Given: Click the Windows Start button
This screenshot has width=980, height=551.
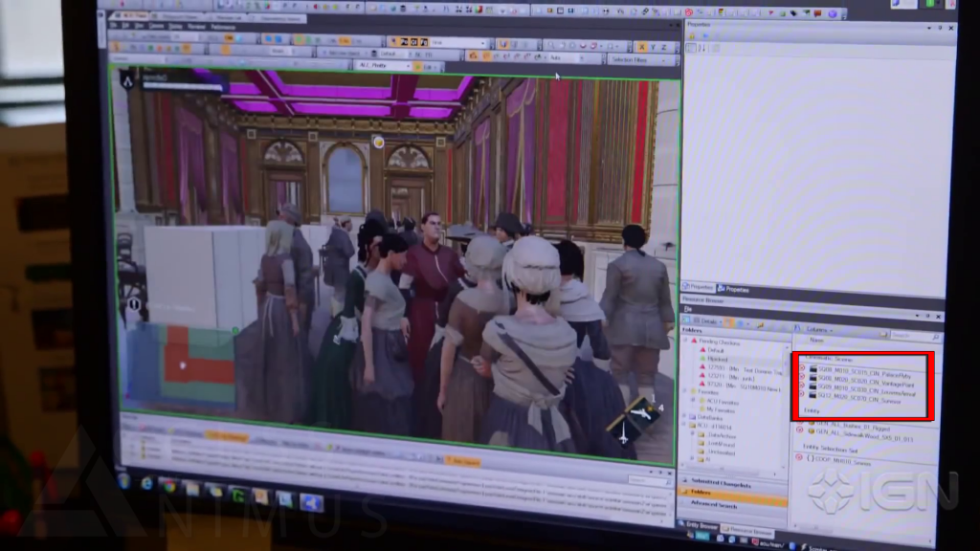Looking at the screenshot, I should coord(124,480).
